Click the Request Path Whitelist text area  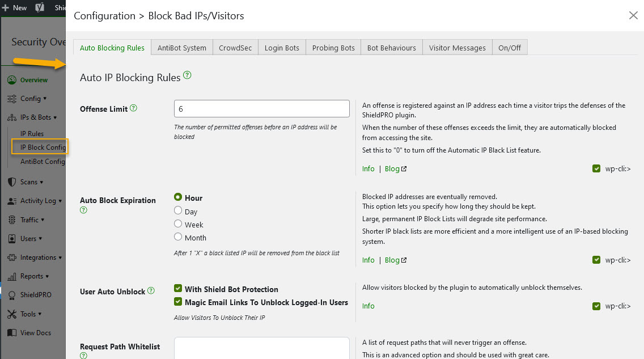pos(262,348)
